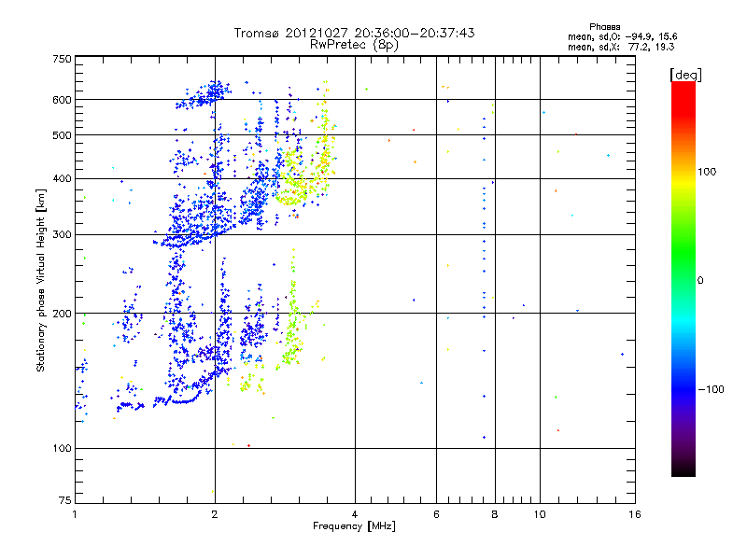This screenshot has height=560, width=747.
Task: Click the green zero-degree band of colorbar
Action: [684, 279]
